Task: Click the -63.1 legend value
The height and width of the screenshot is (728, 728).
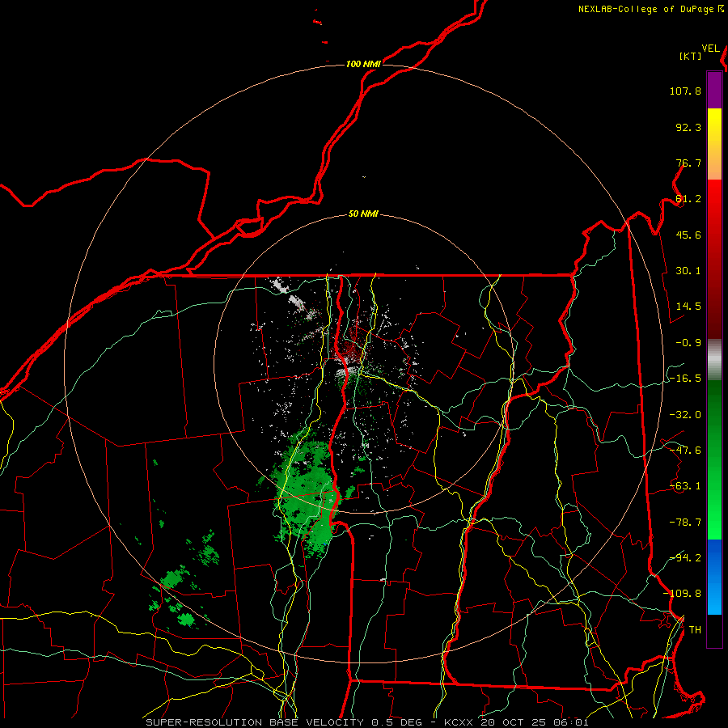Action: click(685, 486)
